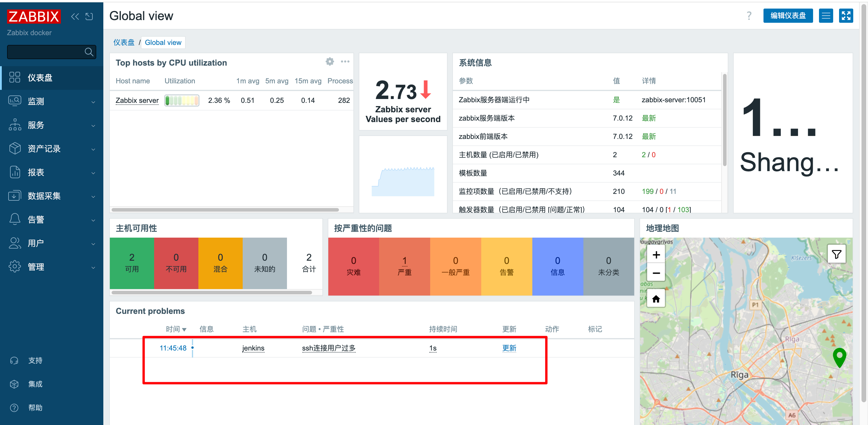
Task: Click the help question mark in header
Action: coord(749,15)
